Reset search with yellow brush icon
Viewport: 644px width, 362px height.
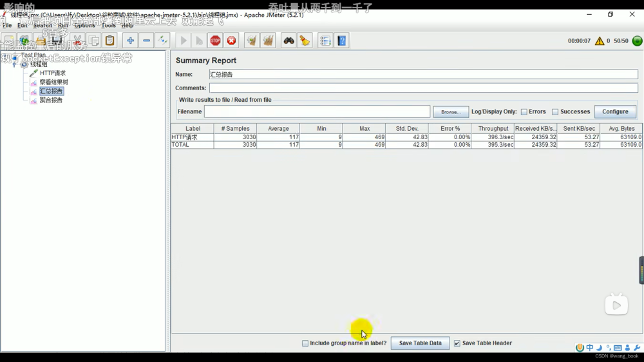tap(305, 41)
